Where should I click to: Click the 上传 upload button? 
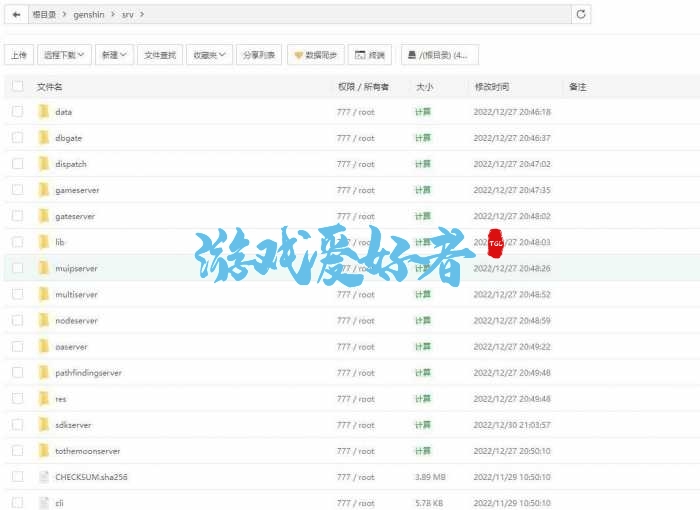click(19, 55)
